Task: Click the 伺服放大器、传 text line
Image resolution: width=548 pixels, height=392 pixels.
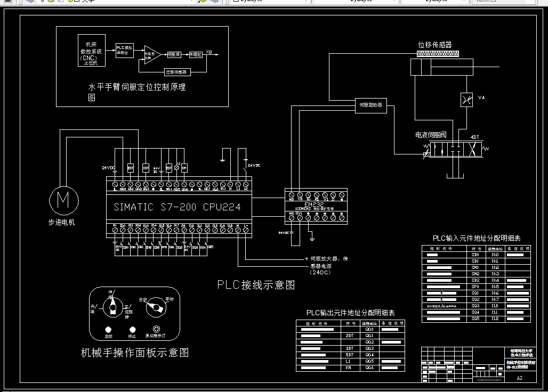Action: point(329,259)
